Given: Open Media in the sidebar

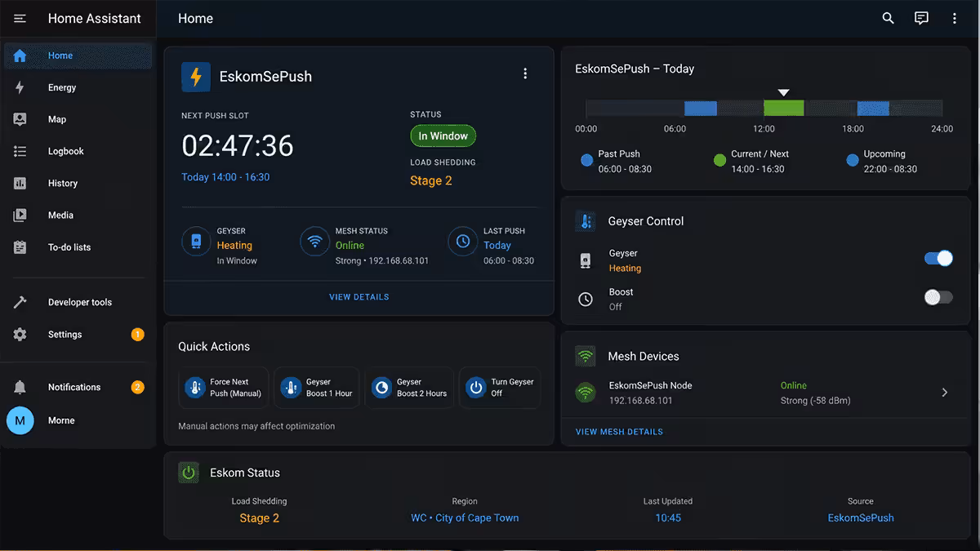Looking at the screenshot, I should [78, 216].
